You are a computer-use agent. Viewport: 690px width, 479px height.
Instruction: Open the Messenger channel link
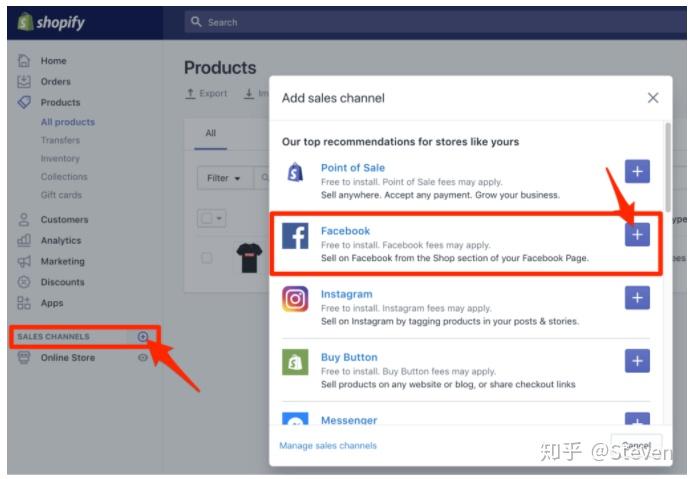tap(349, 420)
